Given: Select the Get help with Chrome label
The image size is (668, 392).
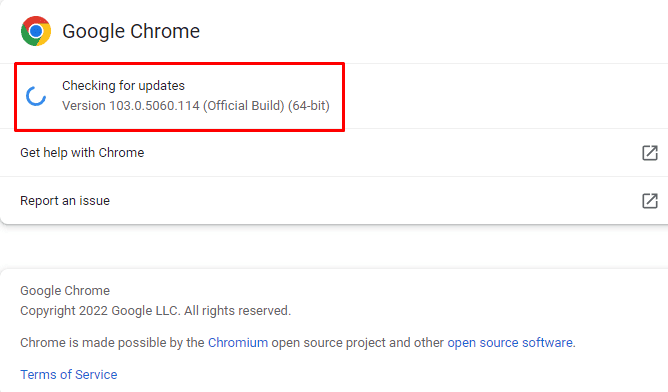Looking at the screenshot, I should (x=82, y=153).
